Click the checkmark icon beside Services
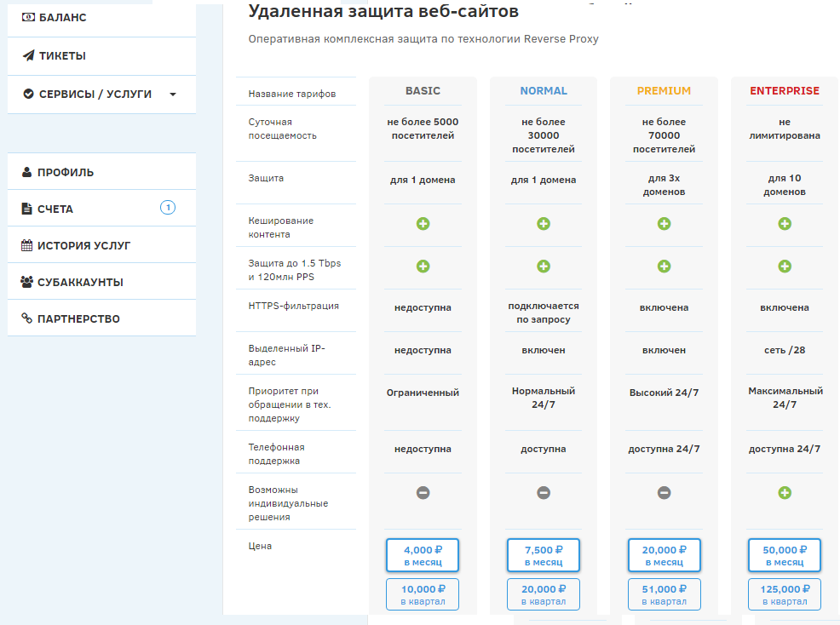840x625 pixels. click(28, 95)
